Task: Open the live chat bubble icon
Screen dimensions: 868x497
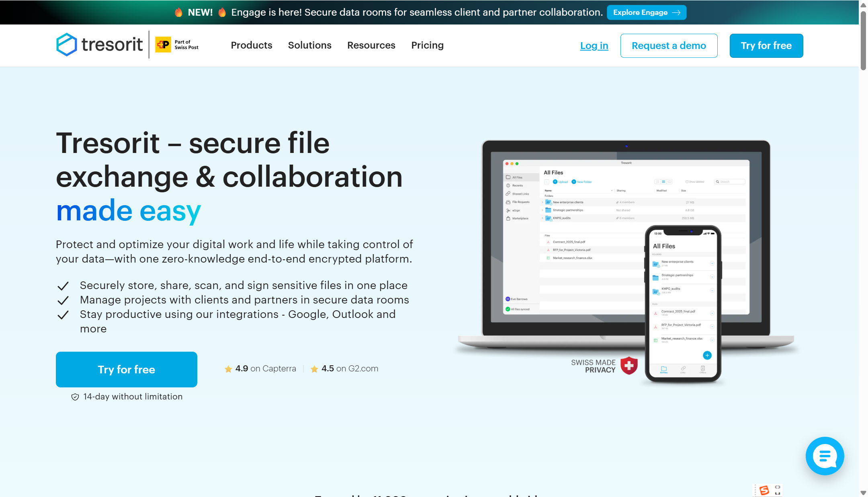Action: point(825,456)
